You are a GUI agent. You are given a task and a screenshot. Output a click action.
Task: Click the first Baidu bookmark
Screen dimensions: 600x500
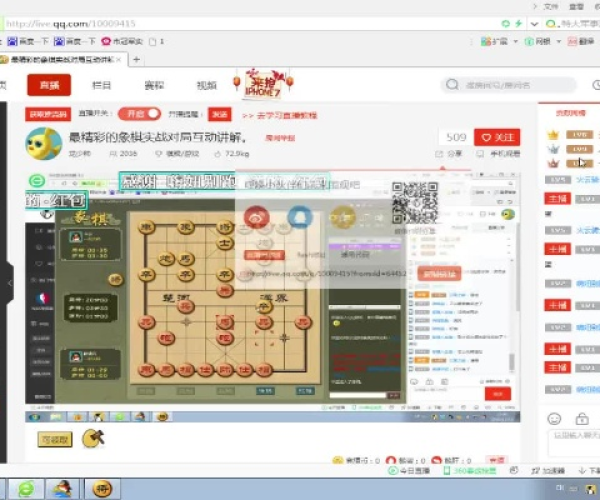coord(28,41)
